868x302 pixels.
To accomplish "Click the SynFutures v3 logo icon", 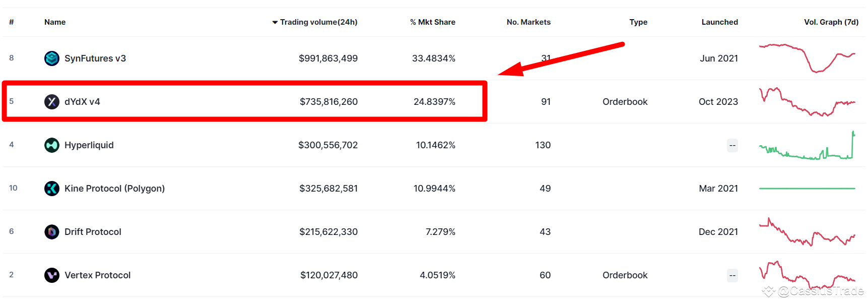I will (52, 58).
